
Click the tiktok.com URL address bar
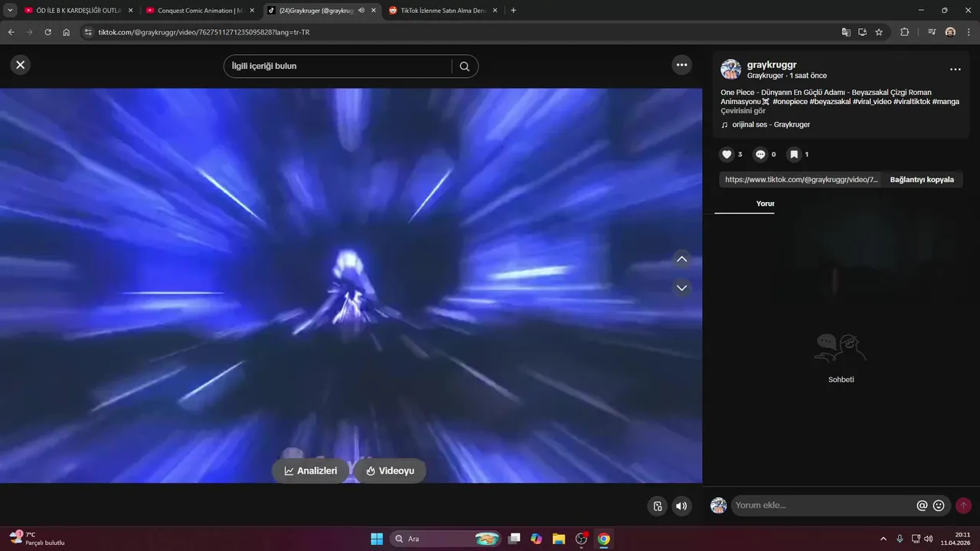[x=459, y=32]
